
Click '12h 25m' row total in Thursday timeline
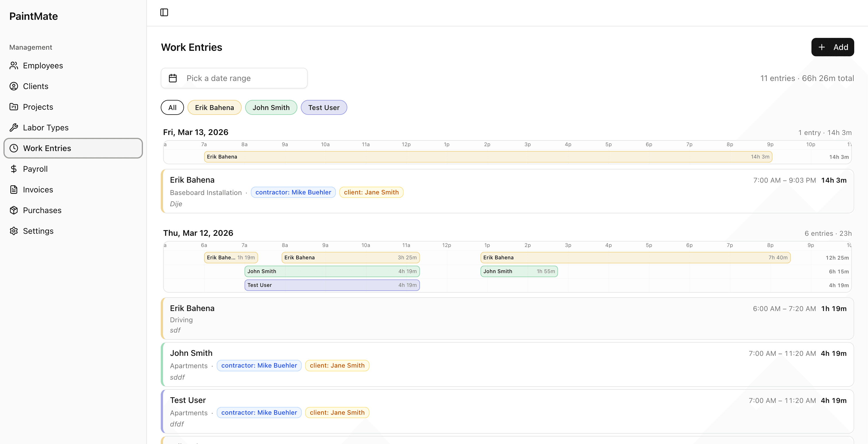pos(837,258)
